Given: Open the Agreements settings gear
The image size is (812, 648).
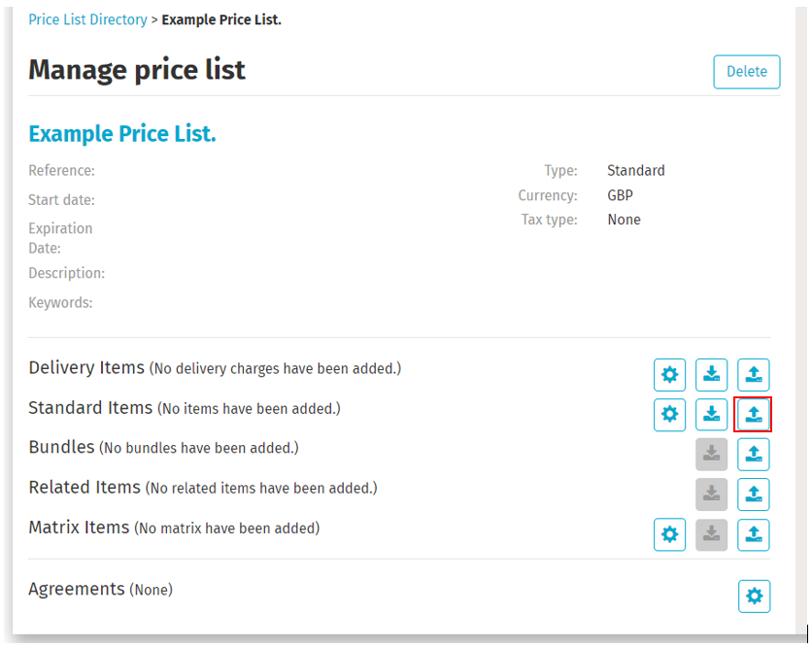Looking at the screenshot, I should point(754,596).
